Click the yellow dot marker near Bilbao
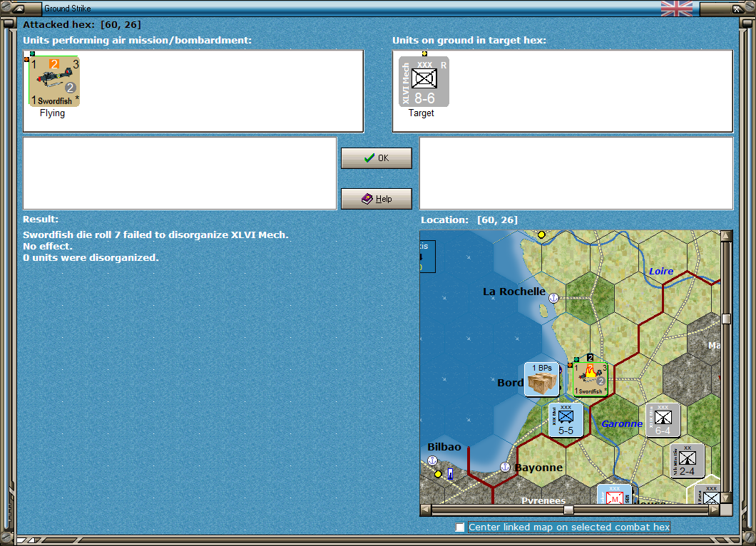This screenshot has width=756, height=546. [x=438, y=474]
